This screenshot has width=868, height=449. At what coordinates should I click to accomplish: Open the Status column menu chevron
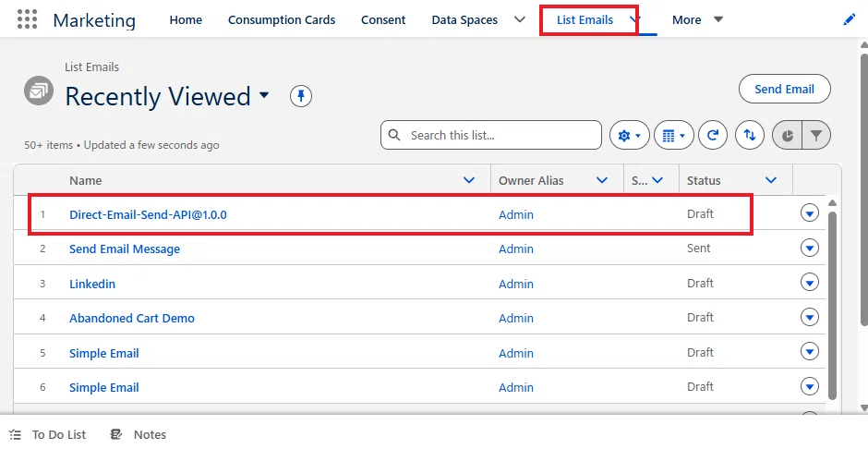click(770, 180)
